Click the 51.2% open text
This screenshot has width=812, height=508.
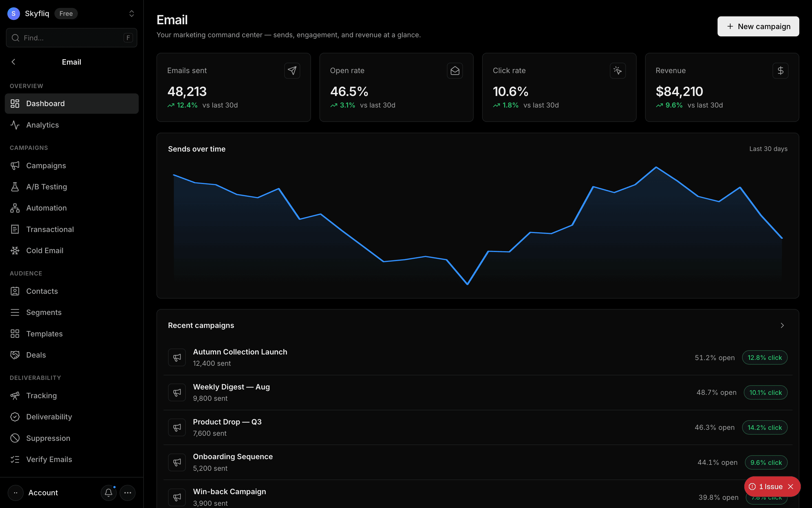[715, 358]
